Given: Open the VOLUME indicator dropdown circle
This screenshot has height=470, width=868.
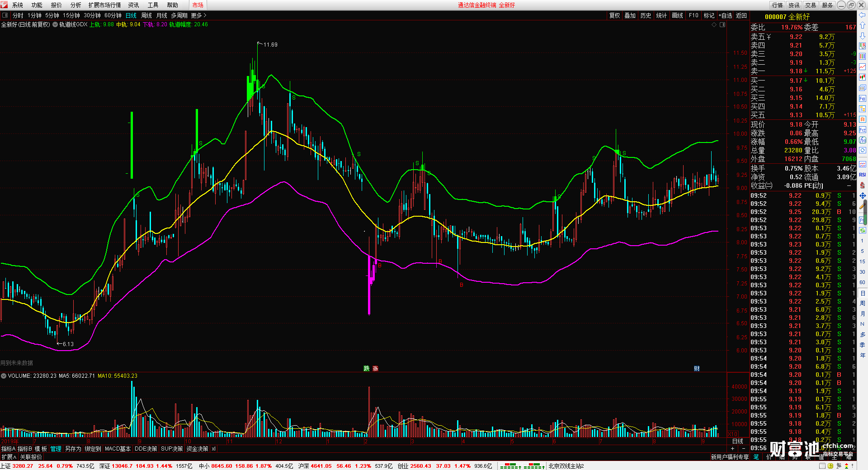Looking at the screenshot, I should [x=4, y=376].
